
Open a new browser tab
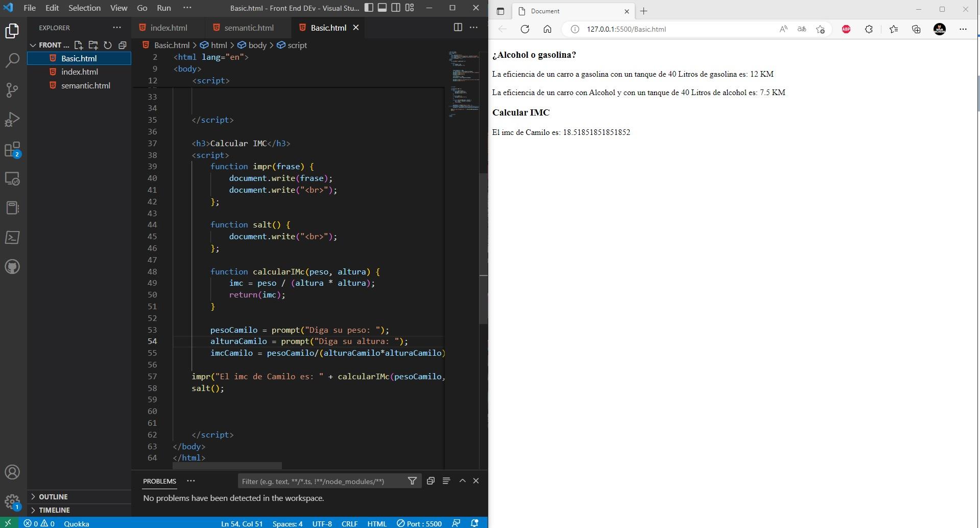click(x=644, y=11)
